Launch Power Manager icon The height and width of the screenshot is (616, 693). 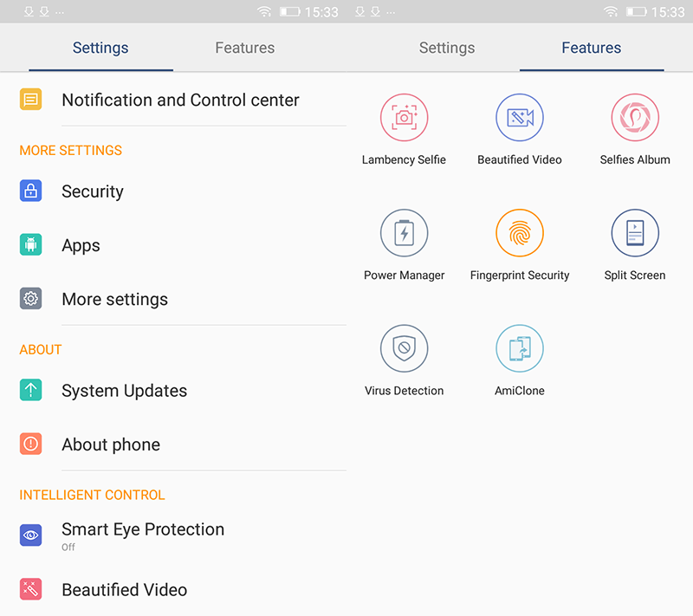[404, 233]
